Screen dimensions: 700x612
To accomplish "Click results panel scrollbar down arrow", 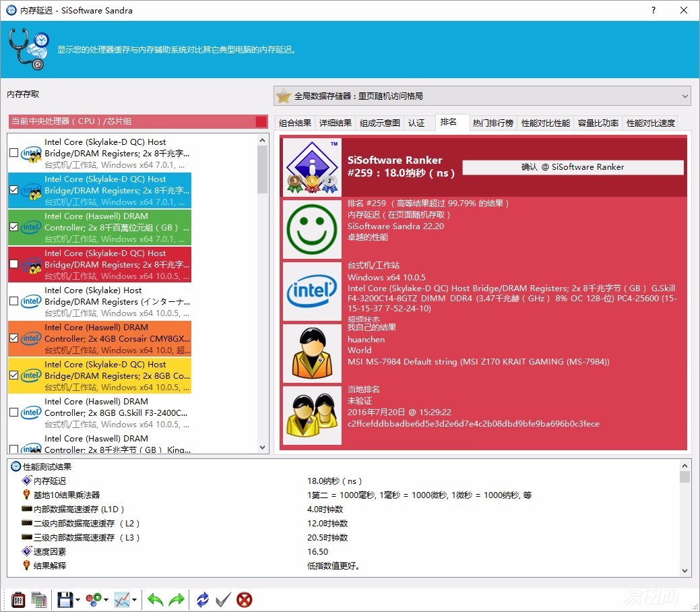I will [x=685, y=570].
